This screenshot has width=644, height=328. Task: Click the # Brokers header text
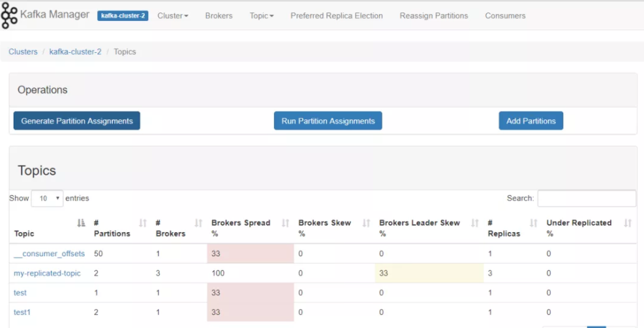pyautogui.click(x=170, y=228)
